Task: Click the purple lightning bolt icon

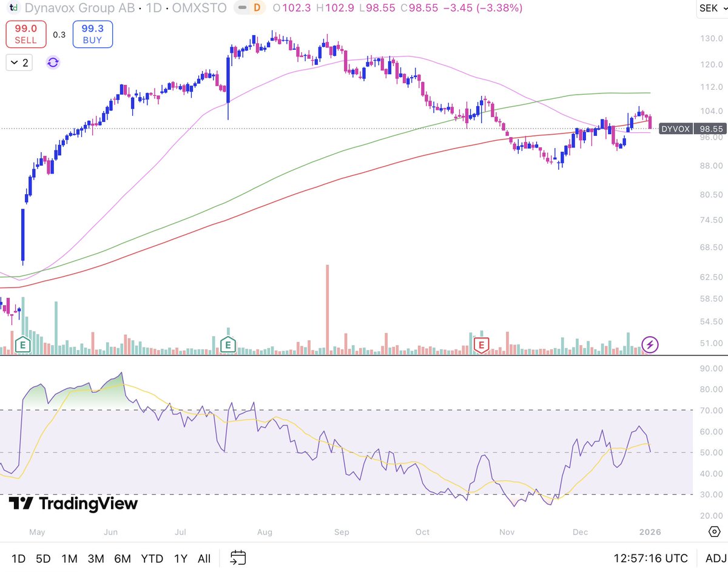Action: (650, 345)
